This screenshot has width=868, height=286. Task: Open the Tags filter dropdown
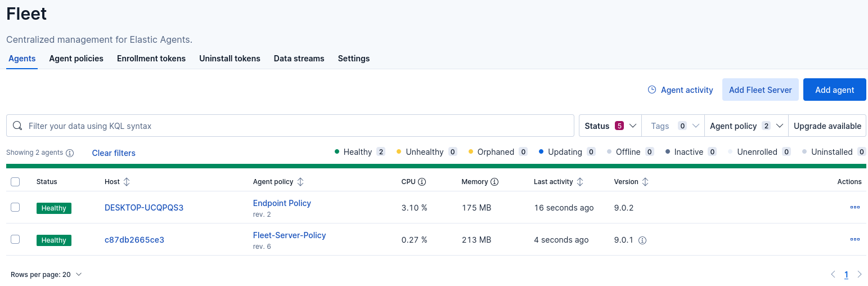pyautogui.click(x=673, y=126)
